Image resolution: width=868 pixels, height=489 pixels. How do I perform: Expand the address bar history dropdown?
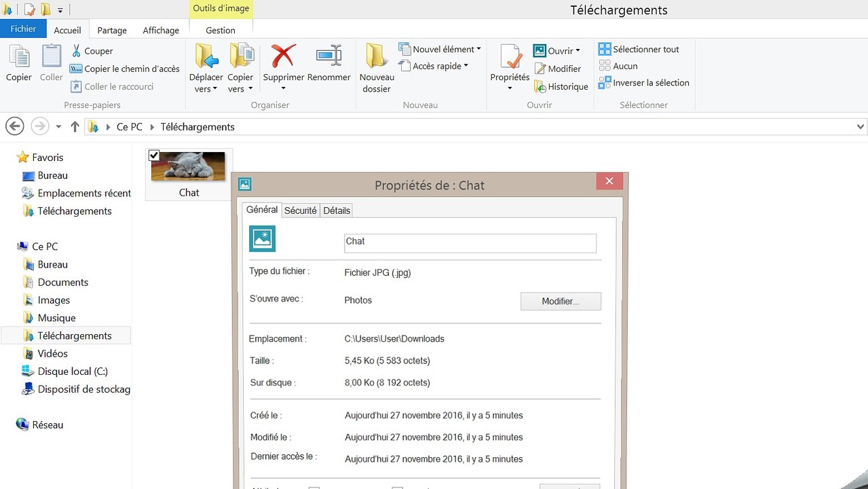861,127
